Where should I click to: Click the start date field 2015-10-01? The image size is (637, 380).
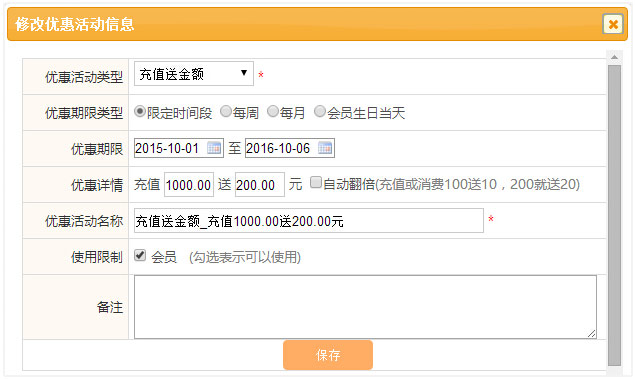pos(179,148)
